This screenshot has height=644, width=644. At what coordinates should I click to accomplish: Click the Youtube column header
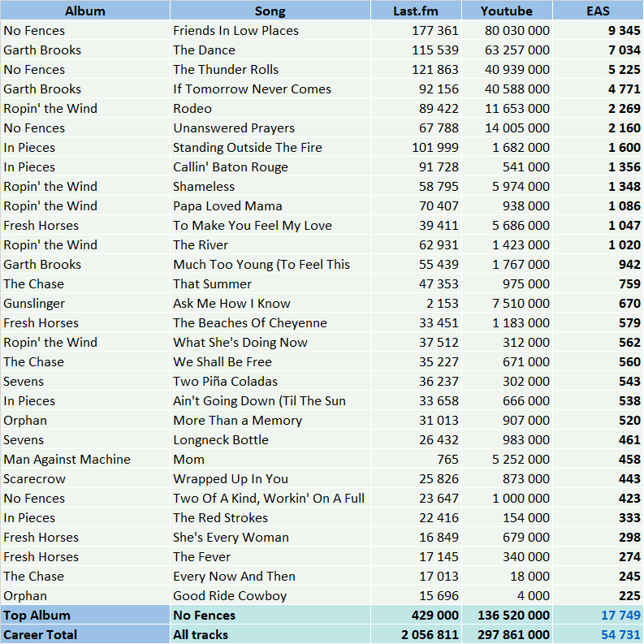pos(507,11)
